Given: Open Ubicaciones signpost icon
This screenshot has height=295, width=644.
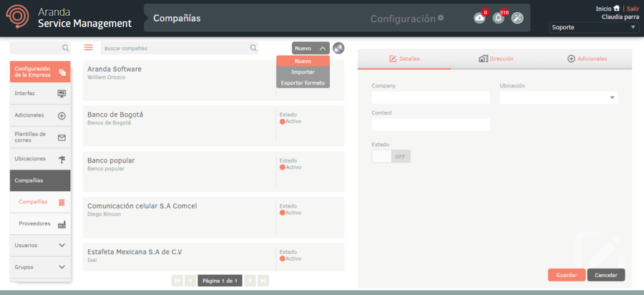Looking at the screenshot, I should (62, 160).
